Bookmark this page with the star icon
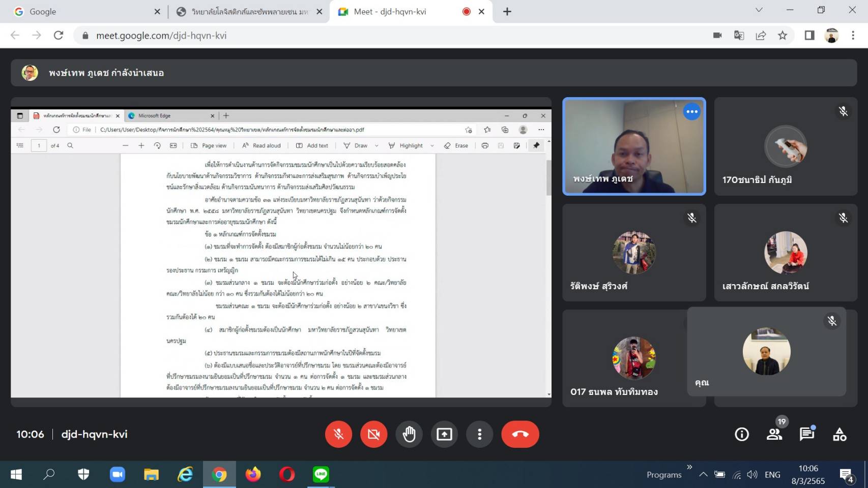 point(783,36)
